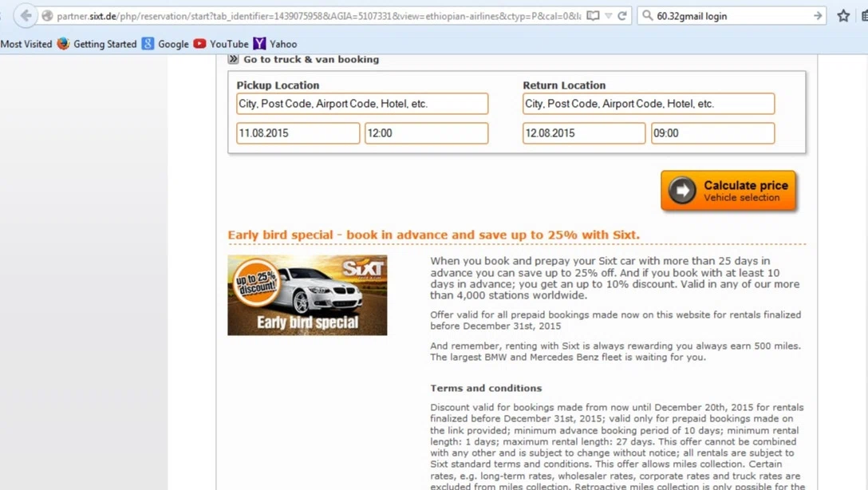This screenshot has height=490, width=868.
Task: Click Terms and conditions heading
Action: 486,388
